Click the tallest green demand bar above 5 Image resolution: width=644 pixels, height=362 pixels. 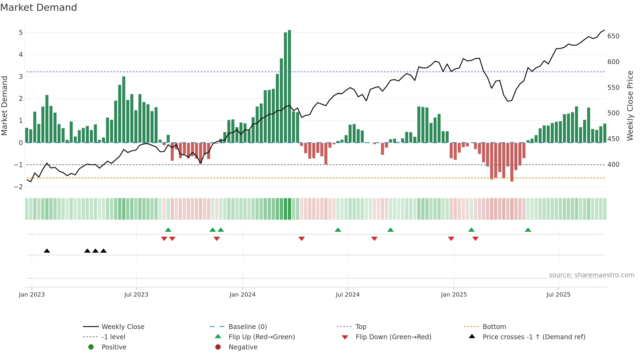[x=290, y=86]
